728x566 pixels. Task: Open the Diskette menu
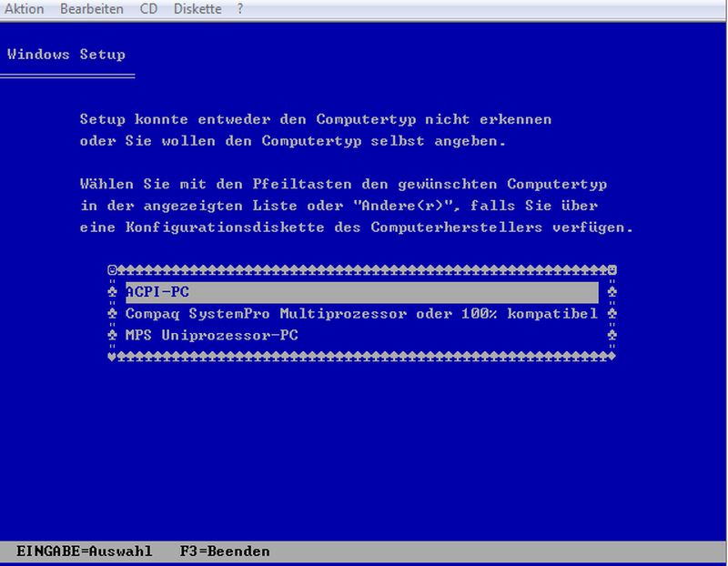197,9
